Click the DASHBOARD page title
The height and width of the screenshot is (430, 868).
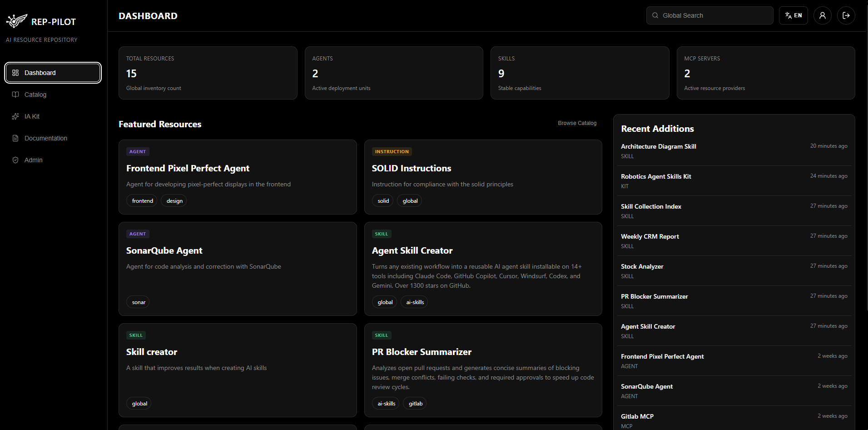click(x=148, y=16)
